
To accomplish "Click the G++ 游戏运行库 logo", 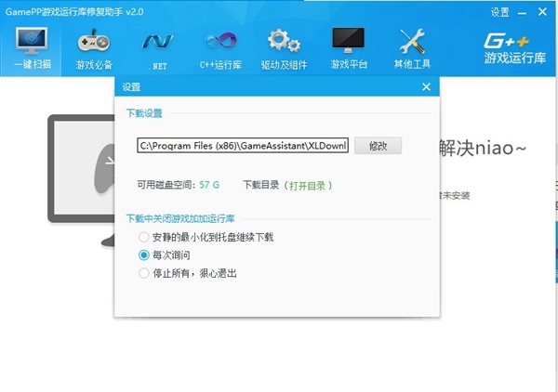I will tap(514, 48).
